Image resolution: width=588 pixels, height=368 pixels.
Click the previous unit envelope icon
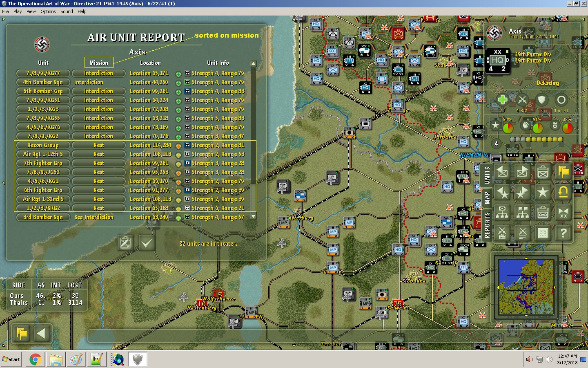pyautogui.click(x=502, y=172)
